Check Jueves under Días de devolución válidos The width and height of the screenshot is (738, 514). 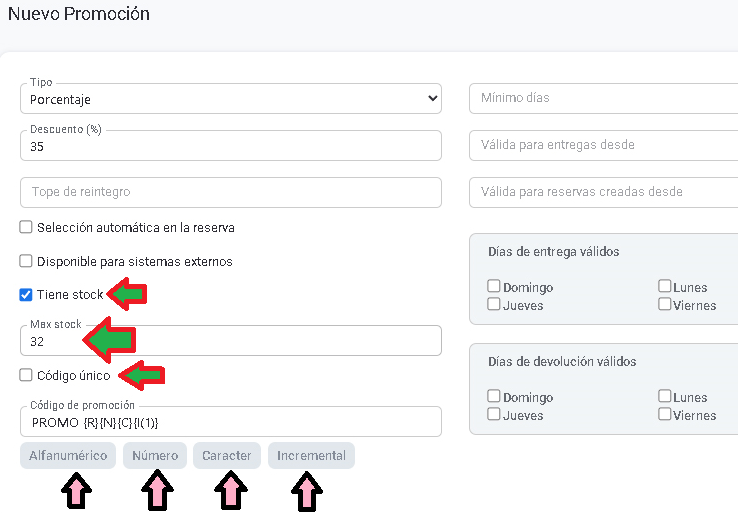click(x=494, y=414)
